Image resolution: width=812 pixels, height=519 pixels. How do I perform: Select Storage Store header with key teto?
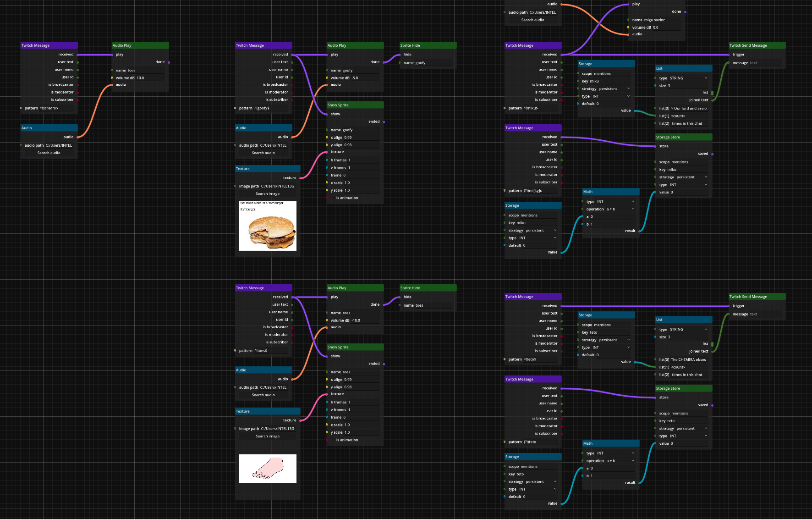click(684, 388)
